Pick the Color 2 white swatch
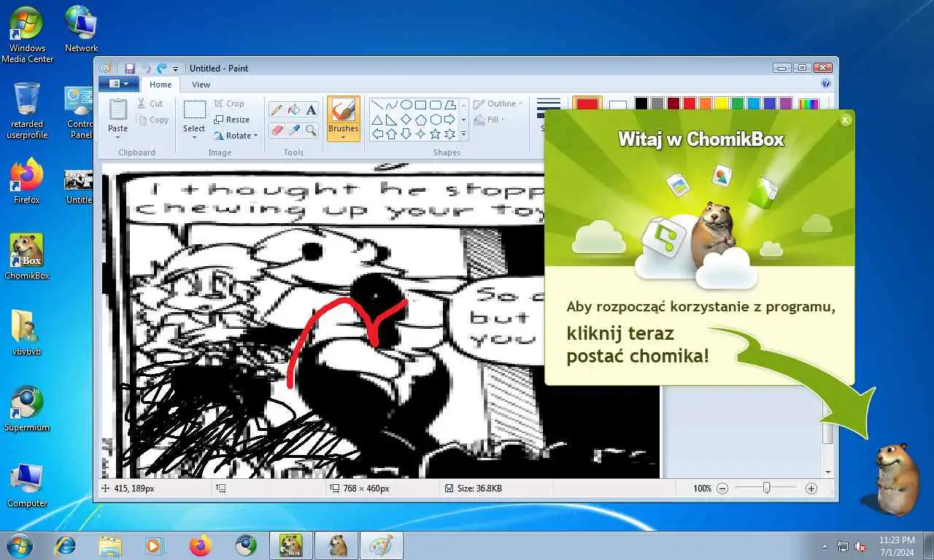This screenshot has width=934, height=560. [618, 106]
